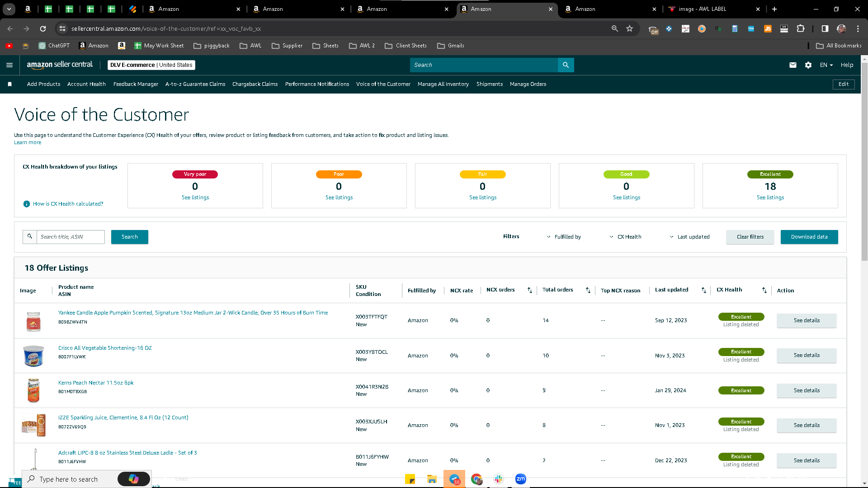
Task: Open the messages envelope icon
Action: (x=793, y=65)
